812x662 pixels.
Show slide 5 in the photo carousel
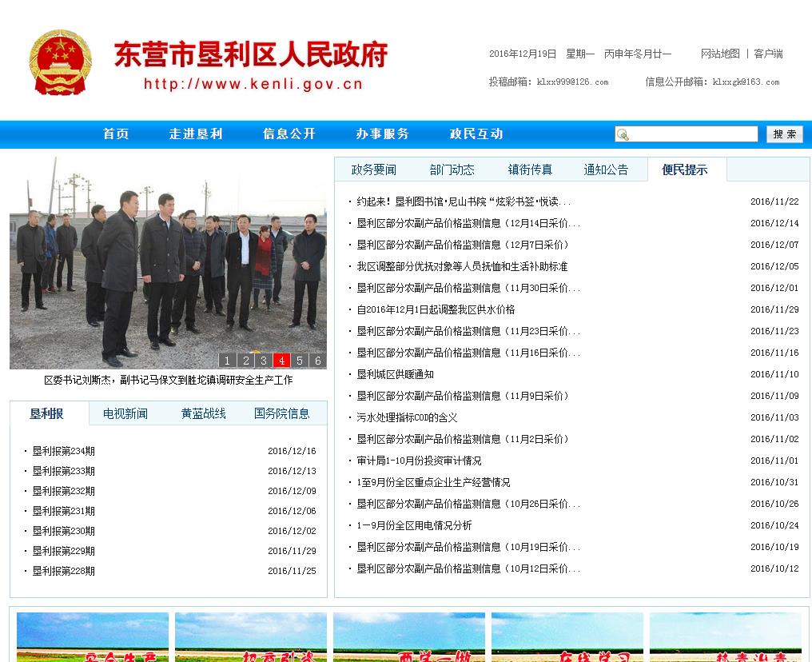coord(300,361)
